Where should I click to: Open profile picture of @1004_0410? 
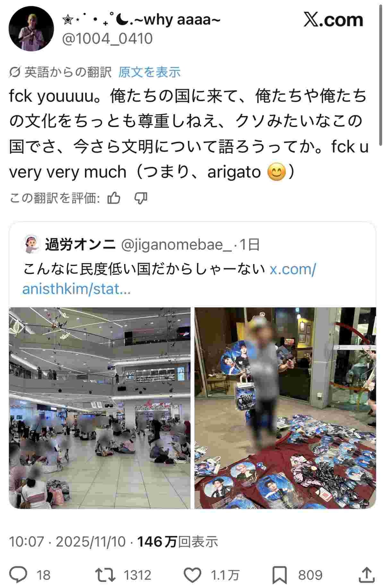31,29
